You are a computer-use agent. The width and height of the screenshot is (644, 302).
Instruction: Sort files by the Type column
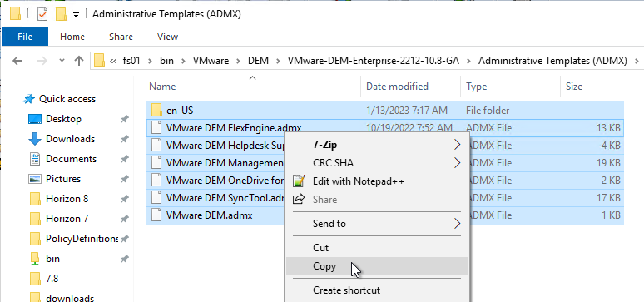511,87
